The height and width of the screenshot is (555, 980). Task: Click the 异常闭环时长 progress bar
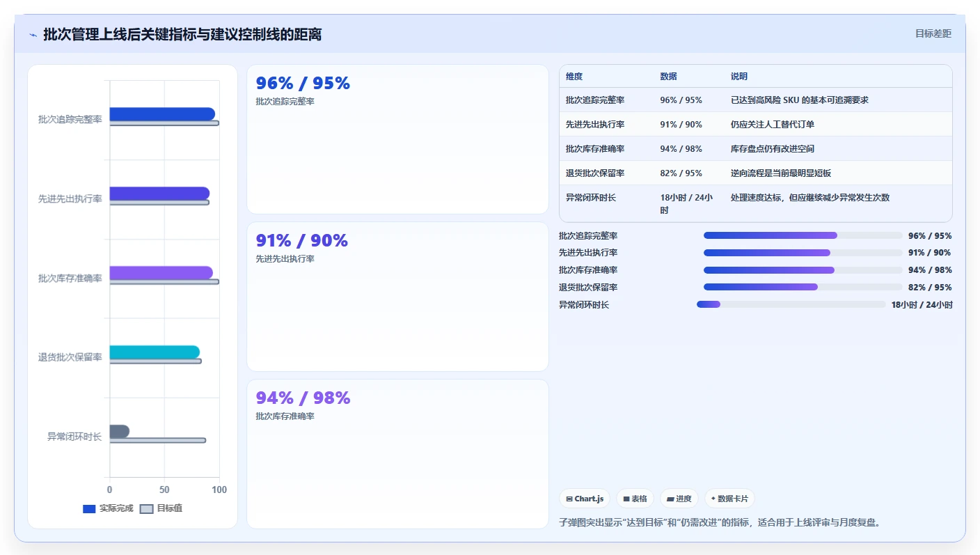[x=791, y=304]
